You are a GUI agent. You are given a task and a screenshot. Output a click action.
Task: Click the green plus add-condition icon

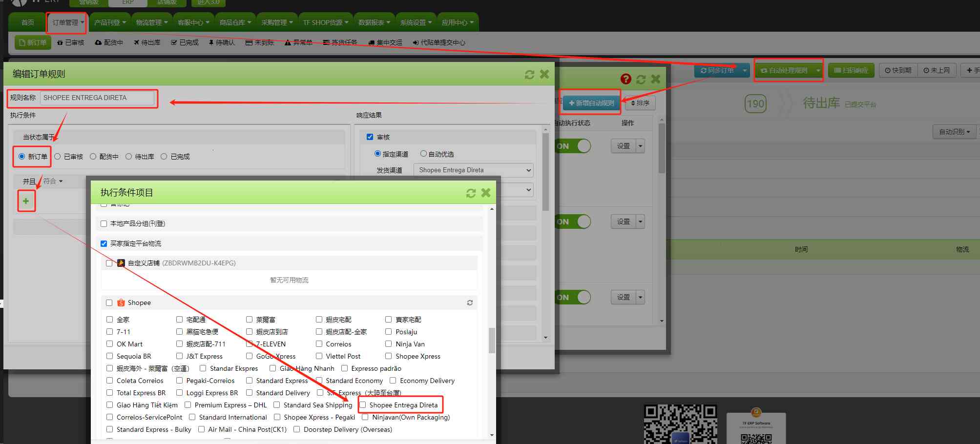(x=26, y=201)
